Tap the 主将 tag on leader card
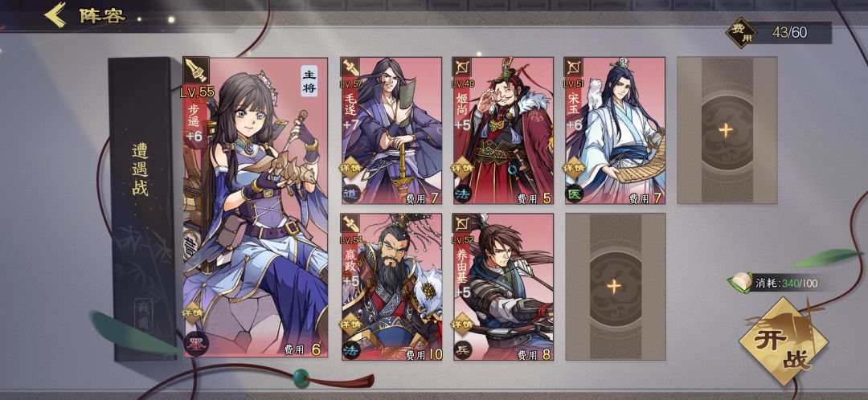The height and width of the screenshot is (400, 868). (309, 82)
